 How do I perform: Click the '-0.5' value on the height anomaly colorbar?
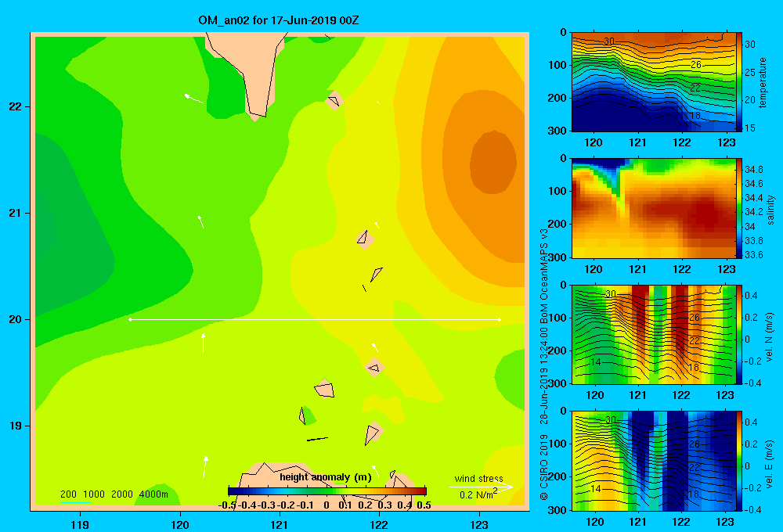227,505
